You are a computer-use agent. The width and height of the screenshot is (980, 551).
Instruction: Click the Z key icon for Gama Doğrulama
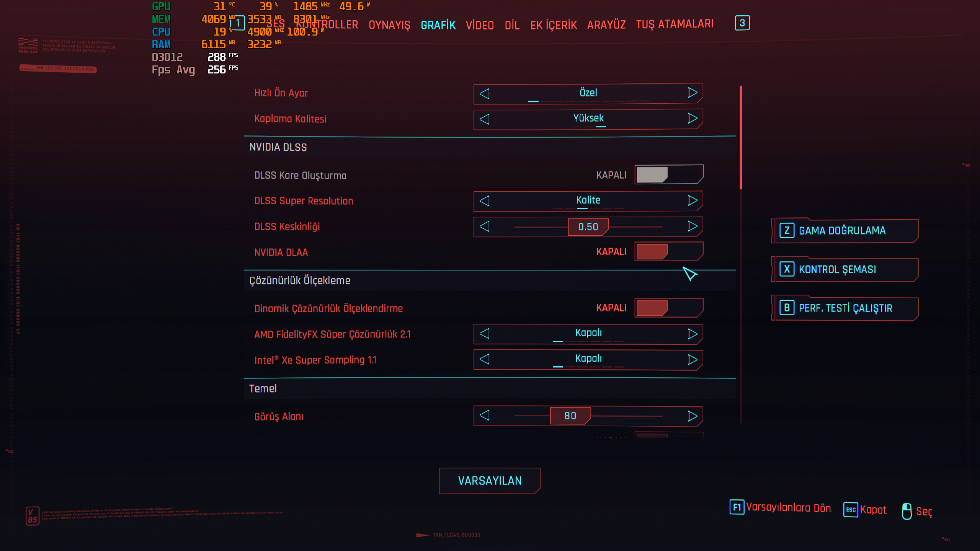[787, 231]
